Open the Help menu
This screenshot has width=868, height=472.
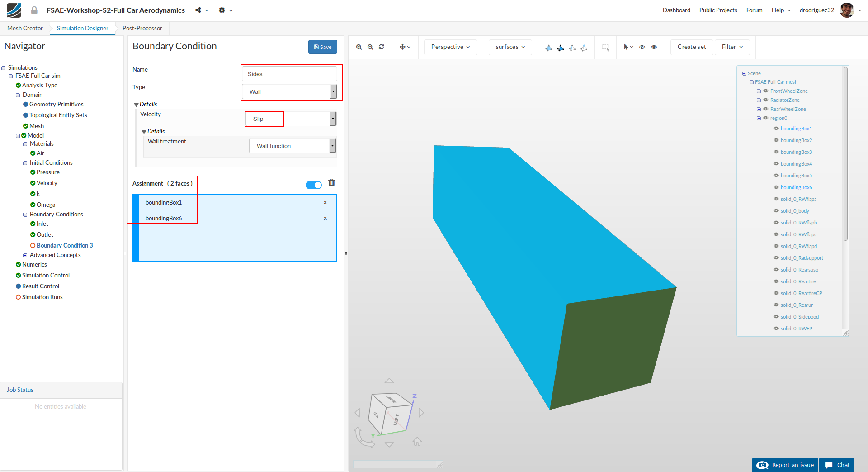click(x=781, y=10)
